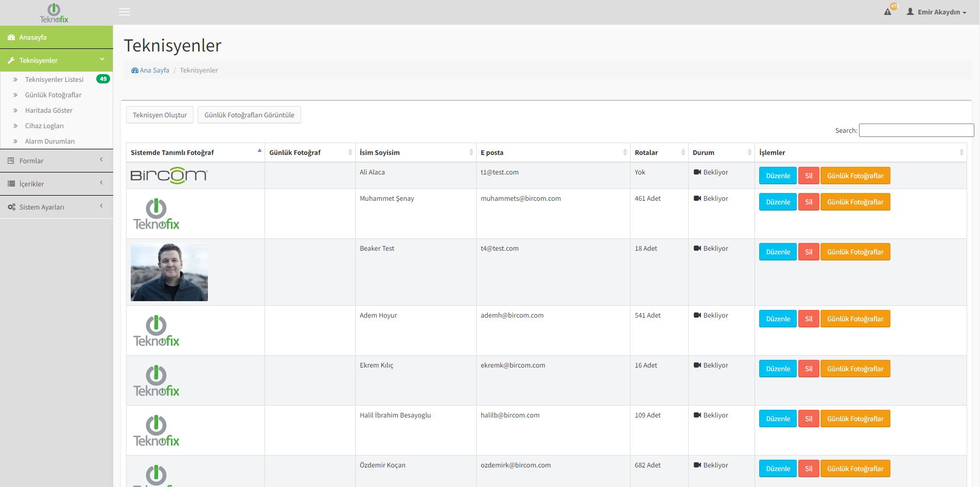
Task: Open Cihaz Logları in the sidebar
Action: pyautogui.click(x=44, y=126)
